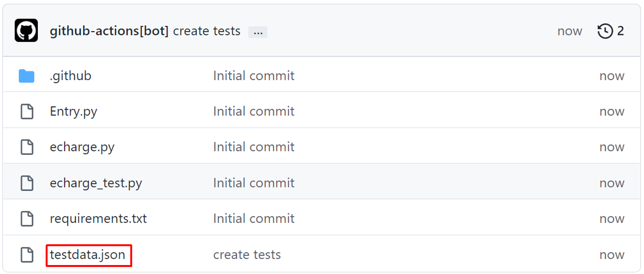Click the testdata.json file icon
This screenshot has width=644, height=274.
pos(27,255)
